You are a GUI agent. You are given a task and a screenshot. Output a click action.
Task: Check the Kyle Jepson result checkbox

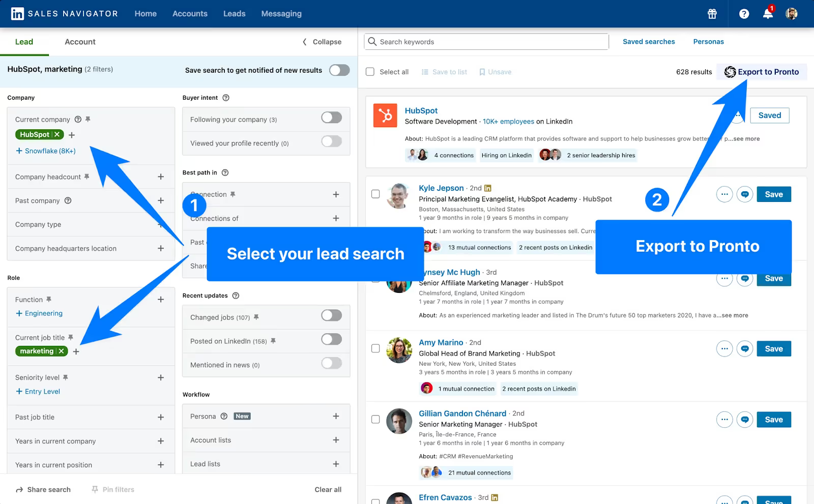(375, 194)
